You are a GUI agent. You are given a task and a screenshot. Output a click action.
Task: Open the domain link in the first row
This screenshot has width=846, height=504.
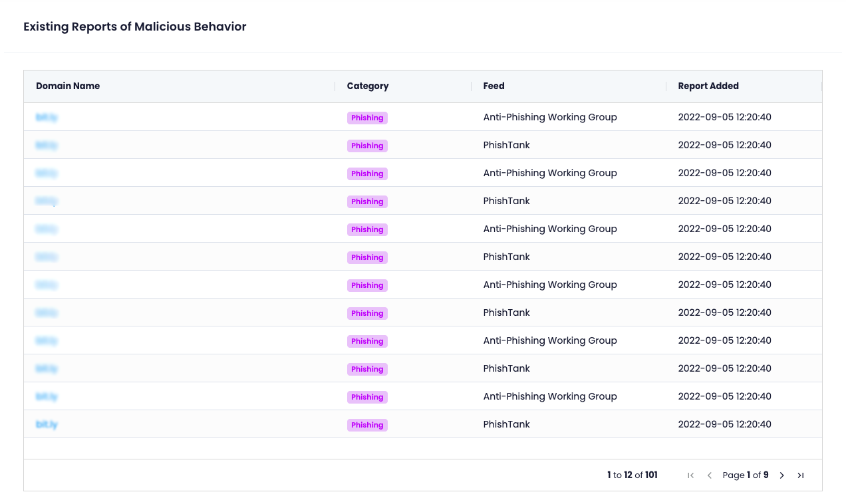47,118
